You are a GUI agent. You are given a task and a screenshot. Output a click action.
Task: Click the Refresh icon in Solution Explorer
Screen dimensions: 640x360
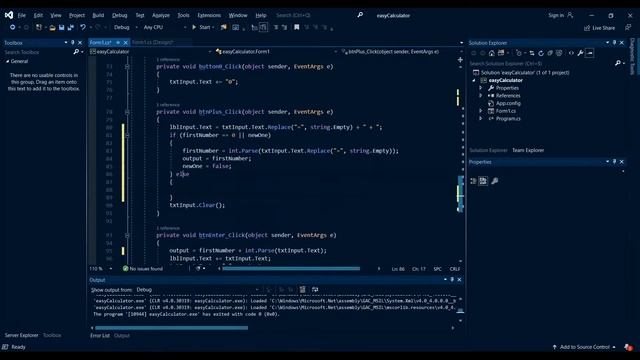(541, 53)
